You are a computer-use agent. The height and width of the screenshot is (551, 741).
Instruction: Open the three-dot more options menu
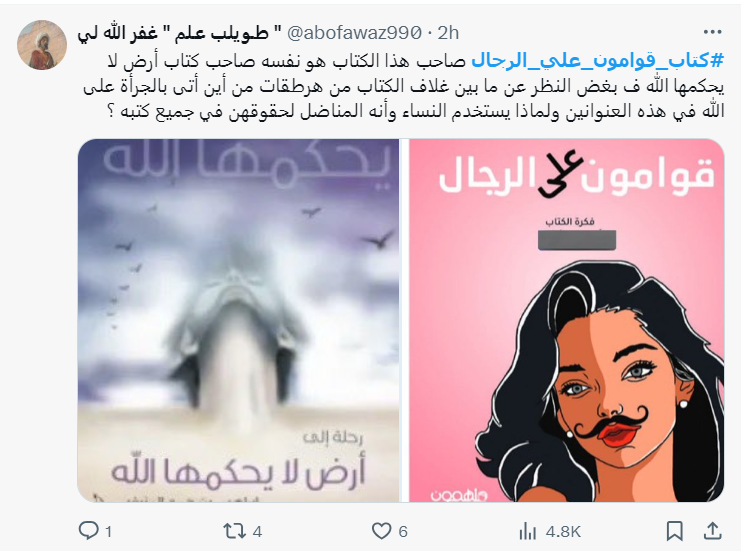click(713, 32)
